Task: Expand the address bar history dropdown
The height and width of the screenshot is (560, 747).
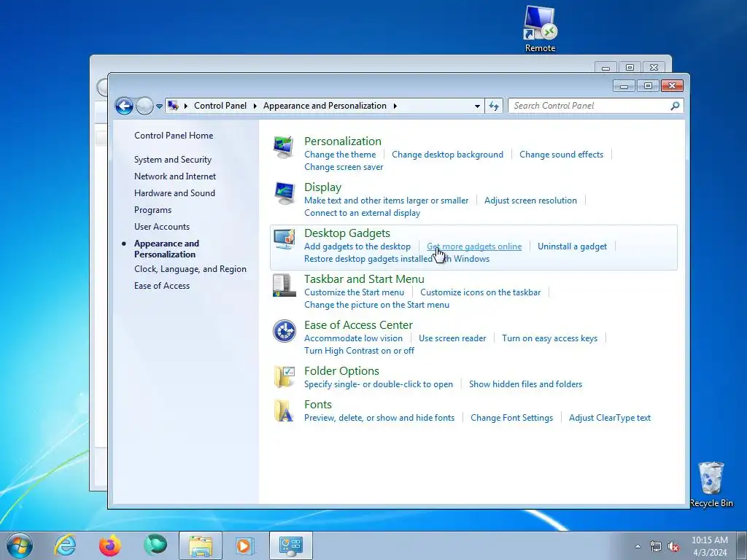Action: 477,106
